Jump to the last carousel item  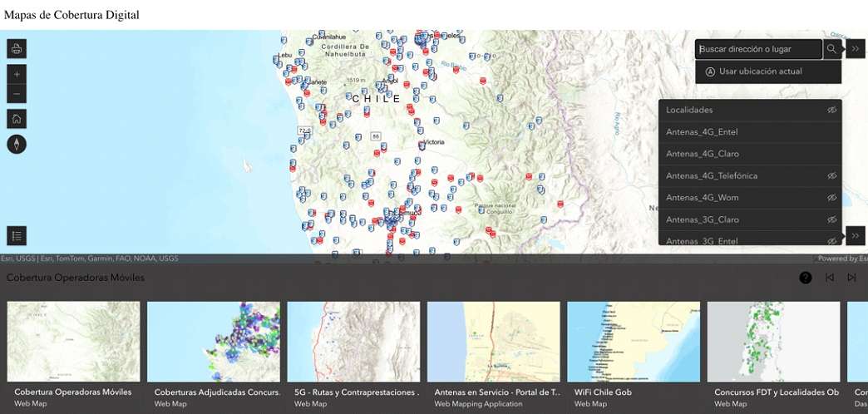(x=851, y=278)
